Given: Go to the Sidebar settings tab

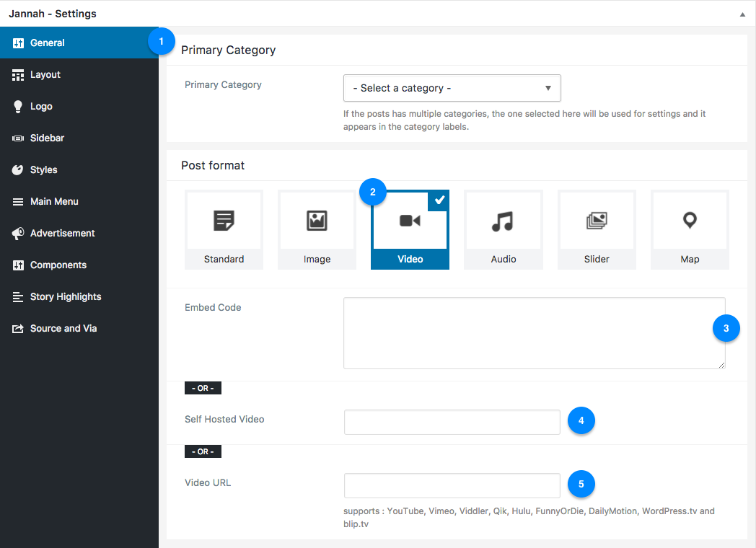Looking at the screenshot, I should pos(79,138).
